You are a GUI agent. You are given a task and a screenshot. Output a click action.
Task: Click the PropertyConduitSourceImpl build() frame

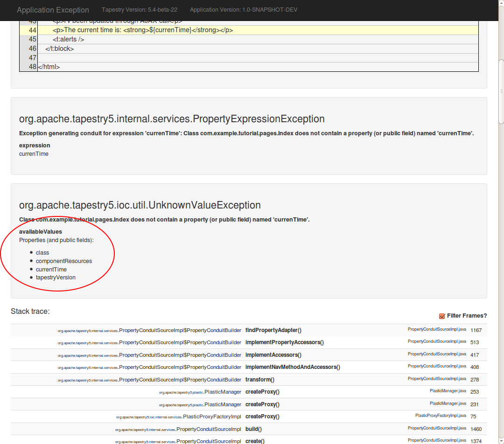[253, 429]
